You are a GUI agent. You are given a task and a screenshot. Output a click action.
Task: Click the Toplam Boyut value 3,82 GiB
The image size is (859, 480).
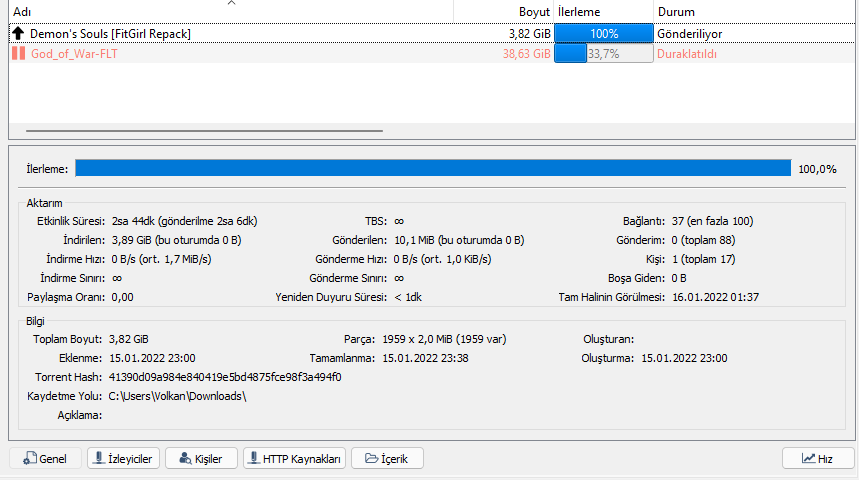tap(129, 339)
